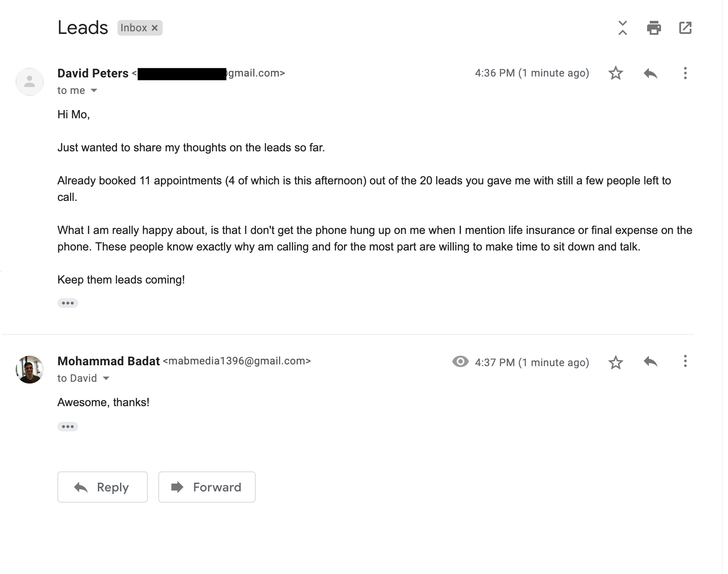
Task: Open the conversation in a new window
Action: click(685, 28)
